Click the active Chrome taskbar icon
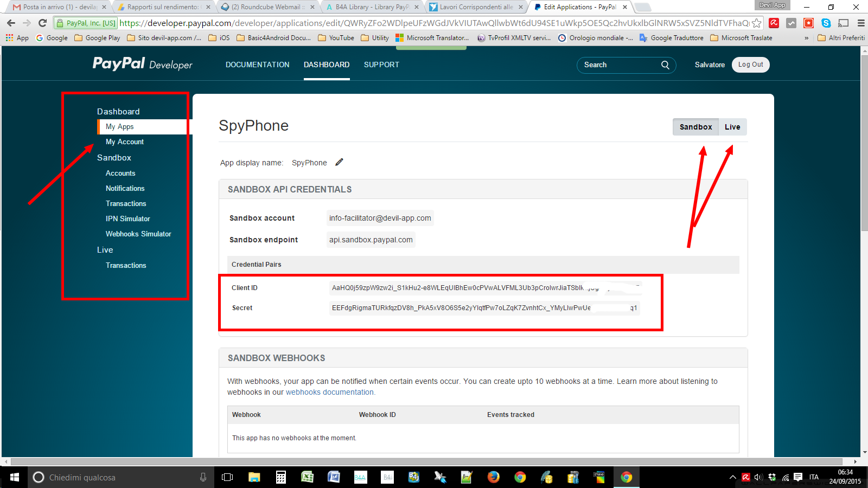The width and height of the screenshot is (868, 488). click(x=626, y=477)
